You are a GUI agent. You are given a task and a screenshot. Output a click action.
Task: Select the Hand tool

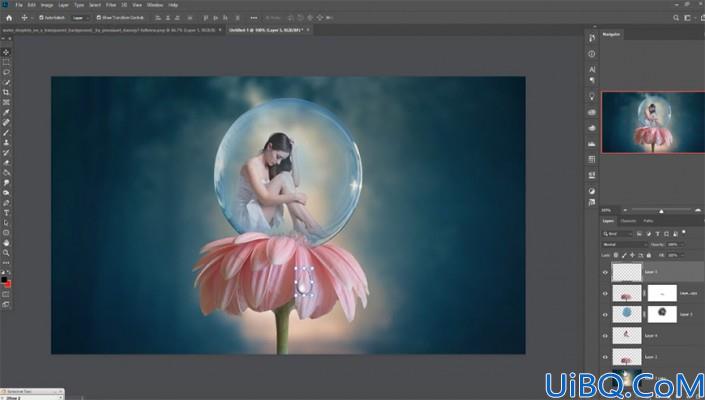[x=6, y=243]
